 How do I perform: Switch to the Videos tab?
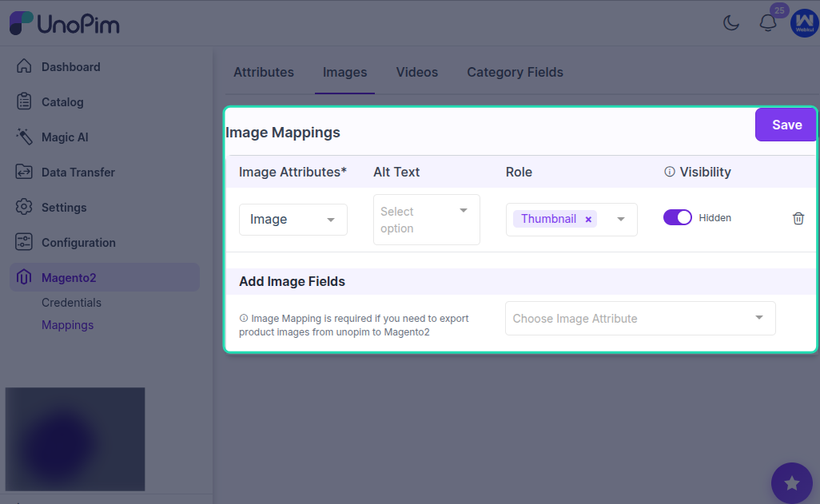417,72
